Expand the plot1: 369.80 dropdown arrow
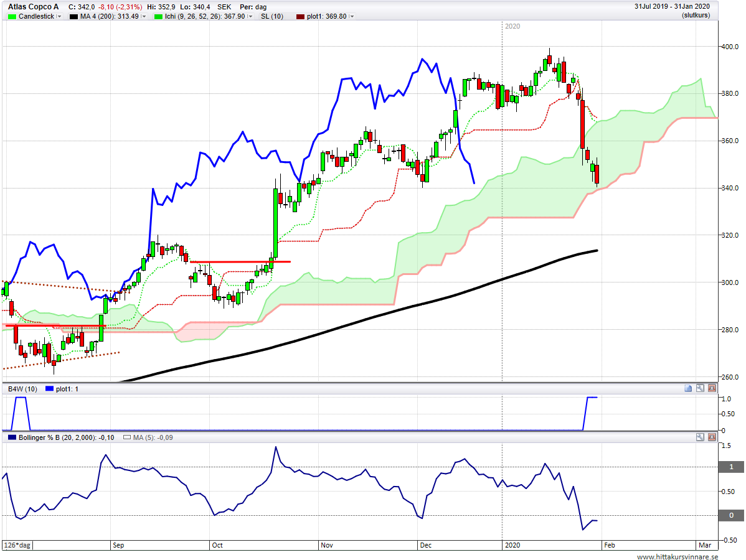Screen dimensions: 746x560 352,16
